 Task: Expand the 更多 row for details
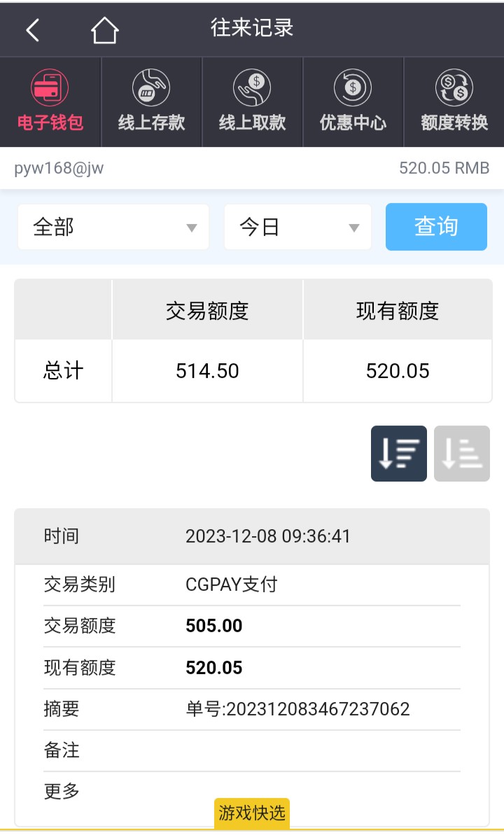click(252, 792)
